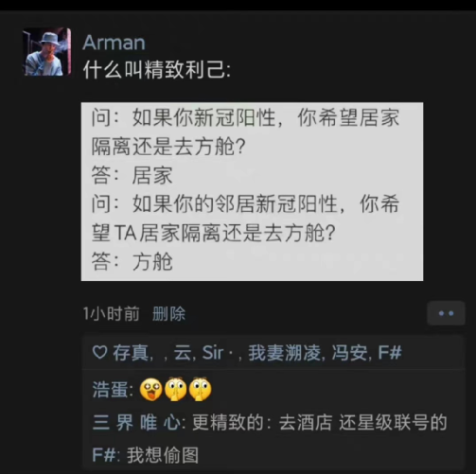Open liker 冯安's profile
The image size is (476, 474).
(x=349, y=353)
